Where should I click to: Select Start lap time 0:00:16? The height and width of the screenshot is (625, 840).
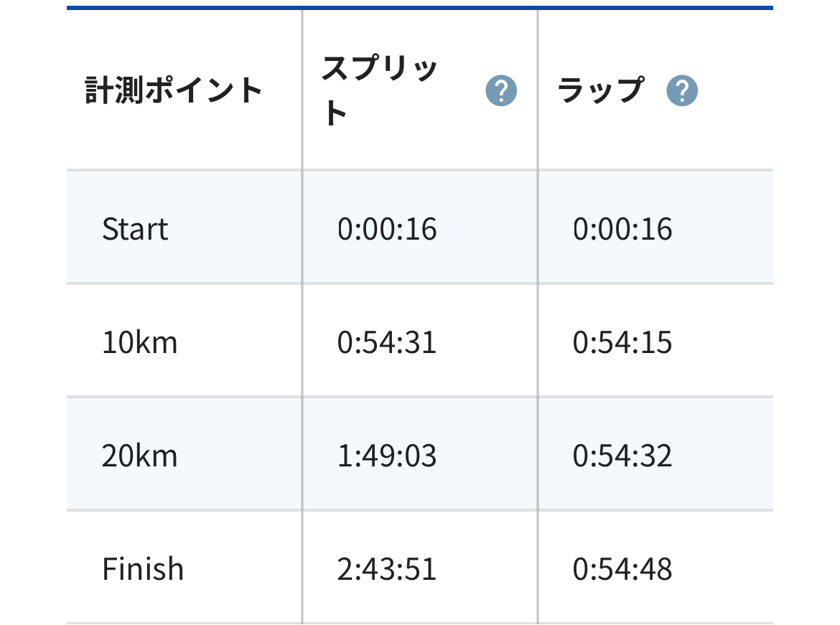pyautogui.click(x=622, y=229)
